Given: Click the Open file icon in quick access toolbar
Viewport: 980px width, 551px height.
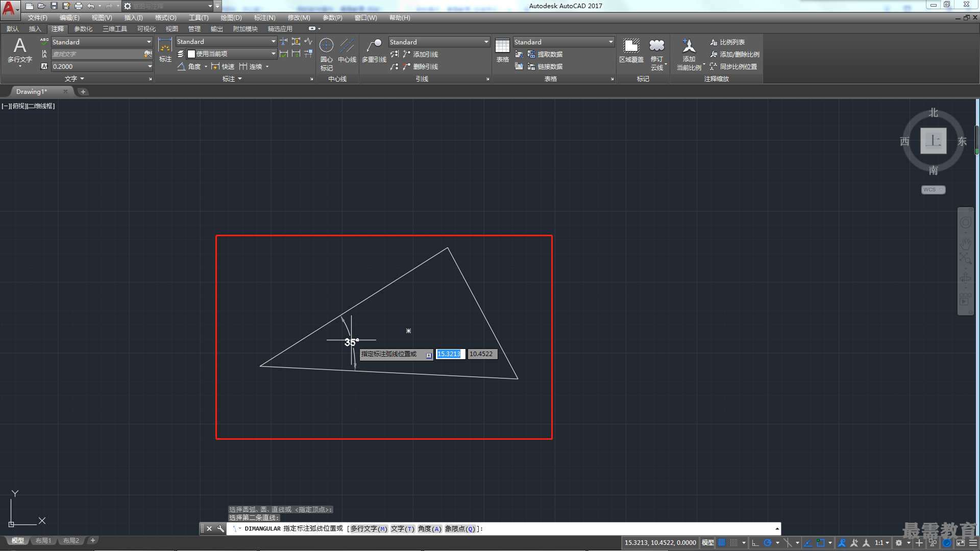Looking at the screenshot, I should (42, 6).
